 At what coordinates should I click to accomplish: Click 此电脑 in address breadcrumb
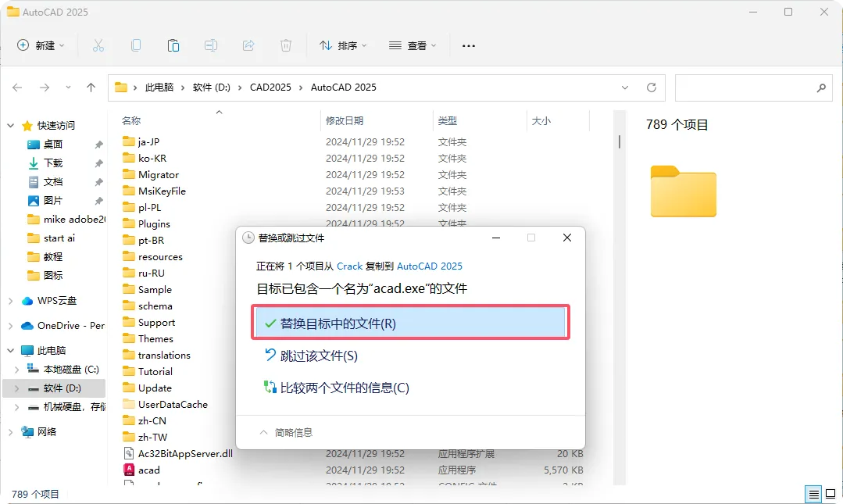point(159,88)
